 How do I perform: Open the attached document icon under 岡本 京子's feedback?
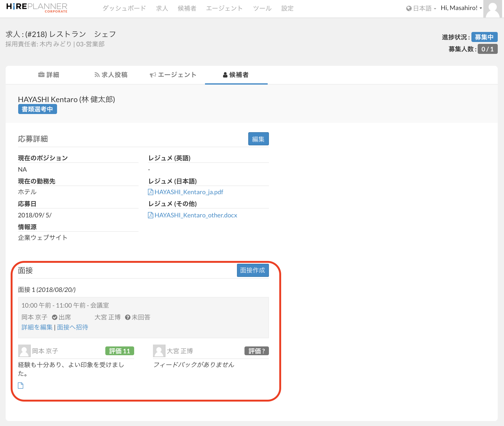[21, 386]
